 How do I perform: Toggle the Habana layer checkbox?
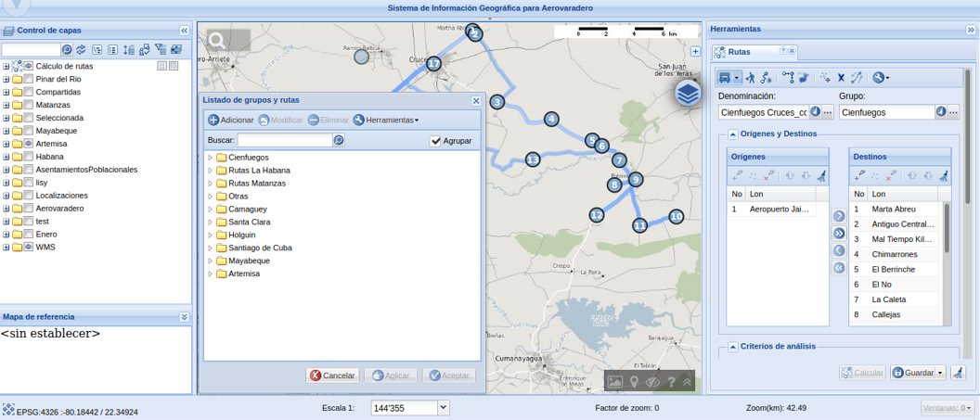[28, 157]
